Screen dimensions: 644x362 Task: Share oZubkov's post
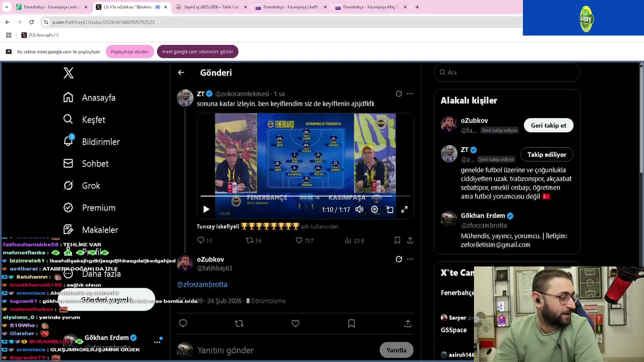point(408,323)
